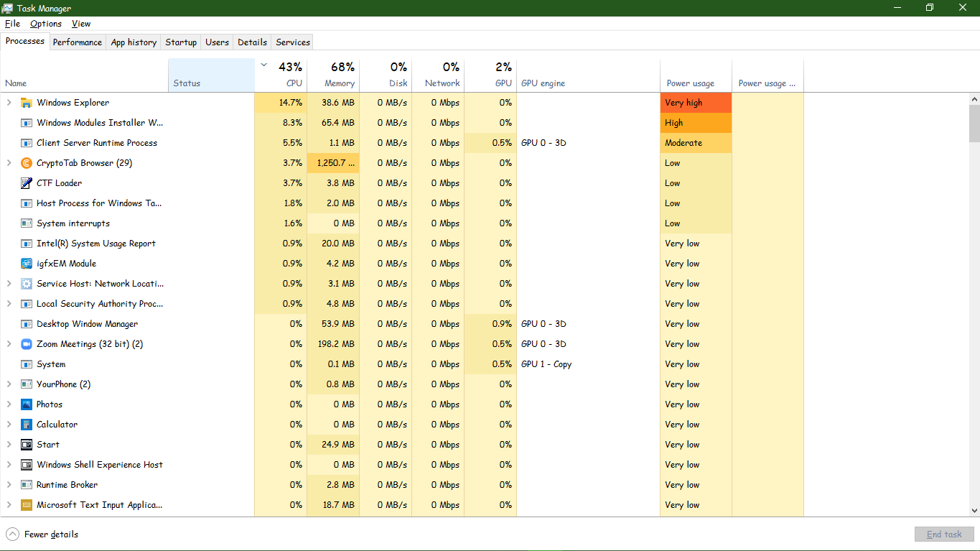Sort by GPU engine column header
The height and width of the screenshot is (551, 980).
pyautogui.click(x=588, y=75)
